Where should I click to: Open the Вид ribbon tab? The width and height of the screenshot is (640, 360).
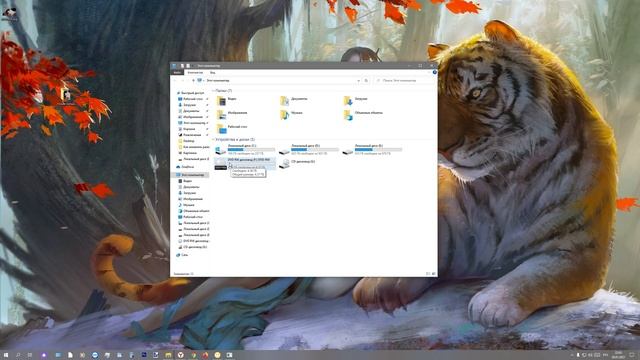coord(213,72)
